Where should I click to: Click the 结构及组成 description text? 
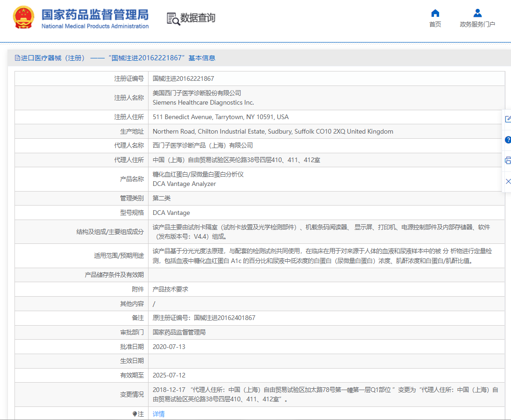(321, 232)
